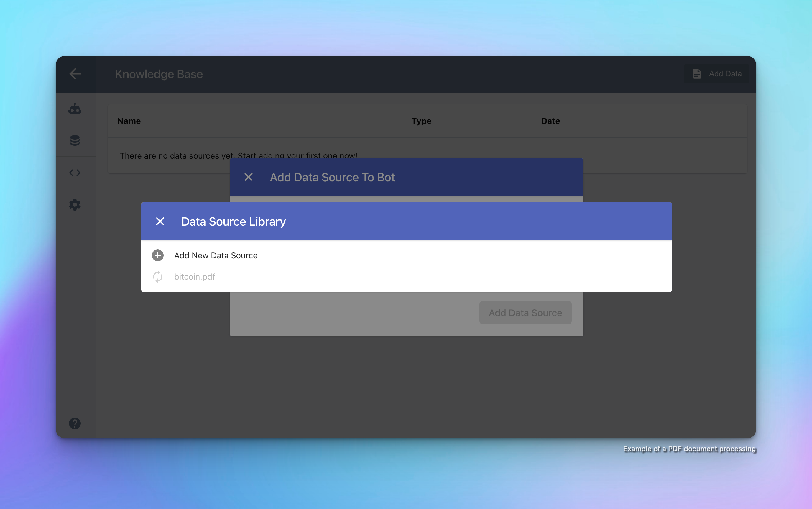Click the help question mark icon
812x509 pixels.
pyautogui.click(x=75, y=423)
